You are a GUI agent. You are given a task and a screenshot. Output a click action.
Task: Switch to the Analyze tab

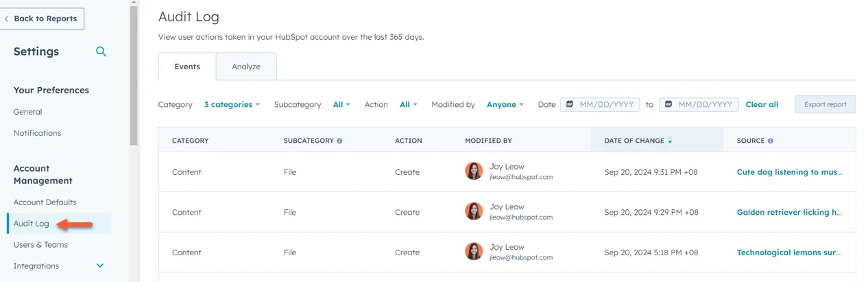[246, 67]
